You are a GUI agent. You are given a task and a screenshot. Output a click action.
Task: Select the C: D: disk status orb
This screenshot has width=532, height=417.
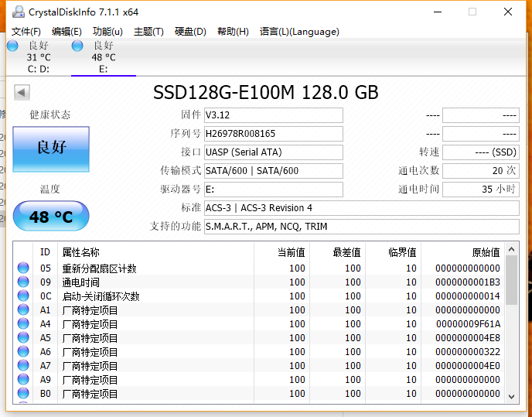tap(12, 46)
